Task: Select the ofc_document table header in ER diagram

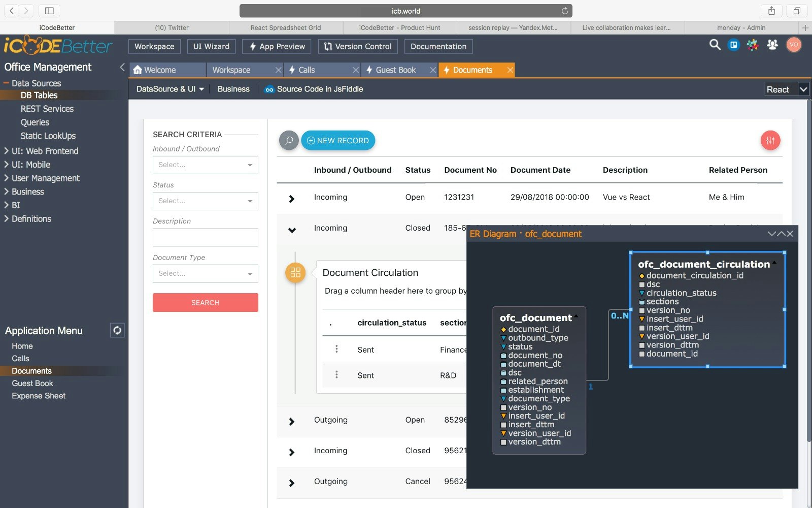Action: (536, 317)
